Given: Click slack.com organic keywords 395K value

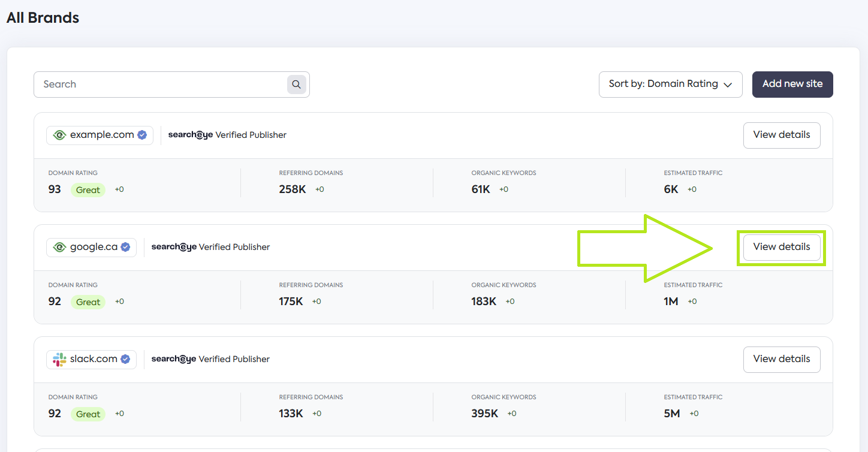Looking at the screenshot, I should point(484,414).
